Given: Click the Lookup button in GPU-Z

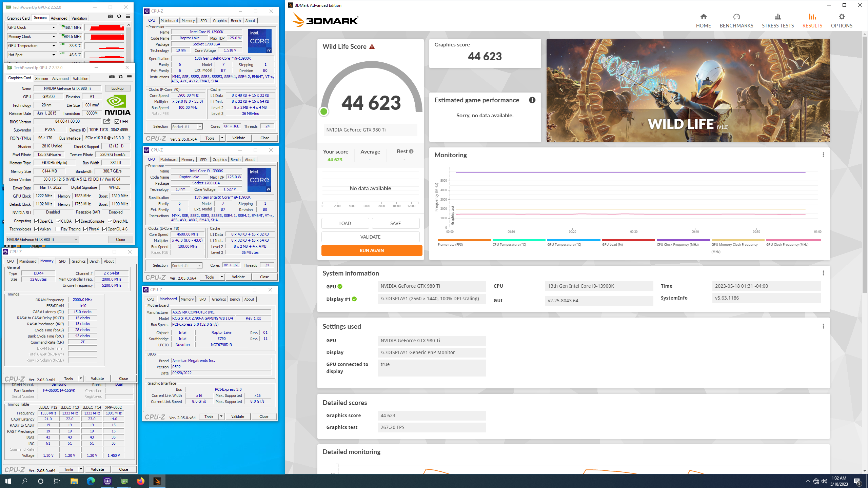Looking at the screenshot, I should pos(118,88).
